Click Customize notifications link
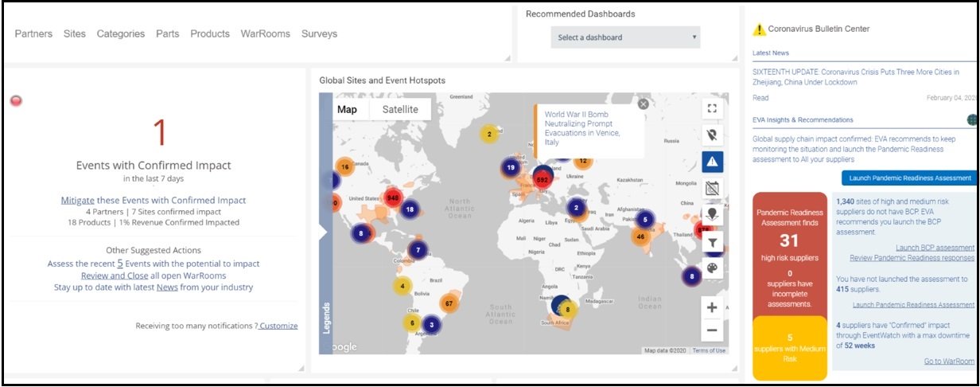Screen dimensions: 980x387 pyautogui.click(x=278, y=326)
